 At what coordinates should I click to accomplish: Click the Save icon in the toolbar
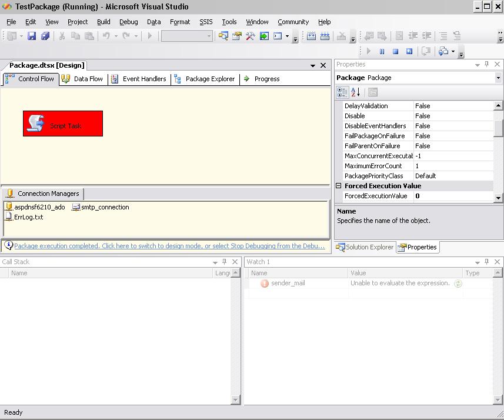click(32, 36)
